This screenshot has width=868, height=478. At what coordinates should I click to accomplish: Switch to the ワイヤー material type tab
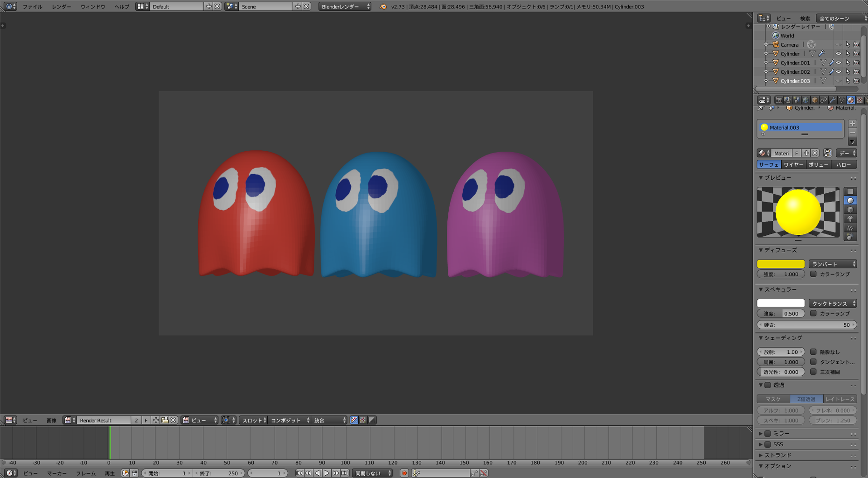tap(793, 165)
